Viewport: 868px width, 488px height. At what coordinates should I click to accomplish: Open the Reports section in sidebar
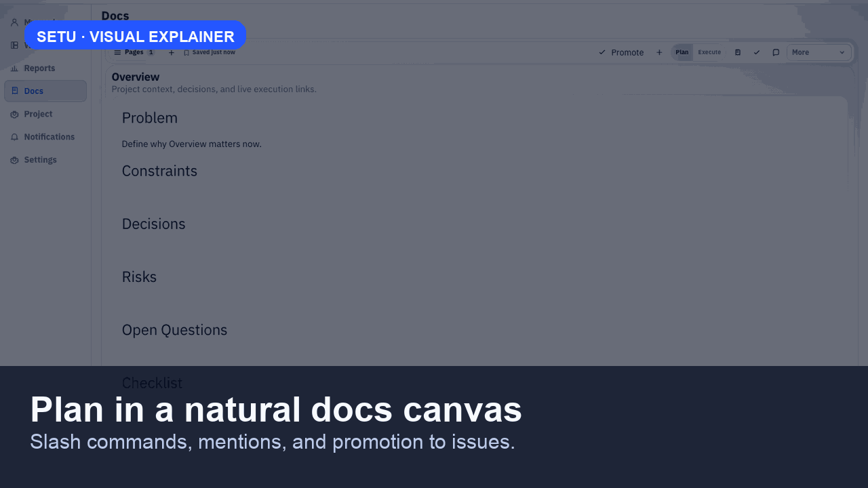click(x=39, y=68)
